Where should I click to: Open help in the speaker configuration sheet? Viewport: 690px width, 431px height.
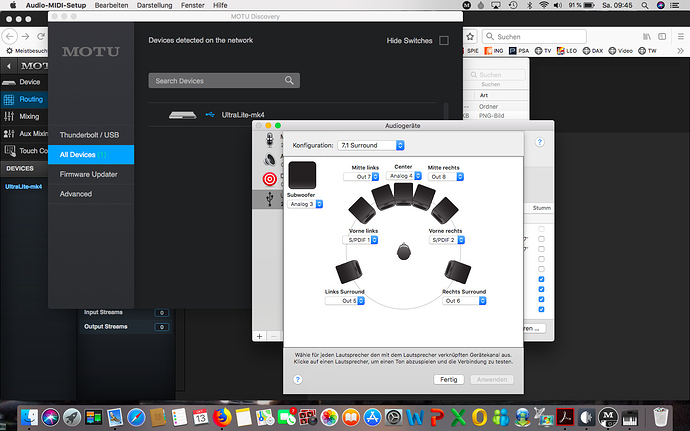point(297,379)
